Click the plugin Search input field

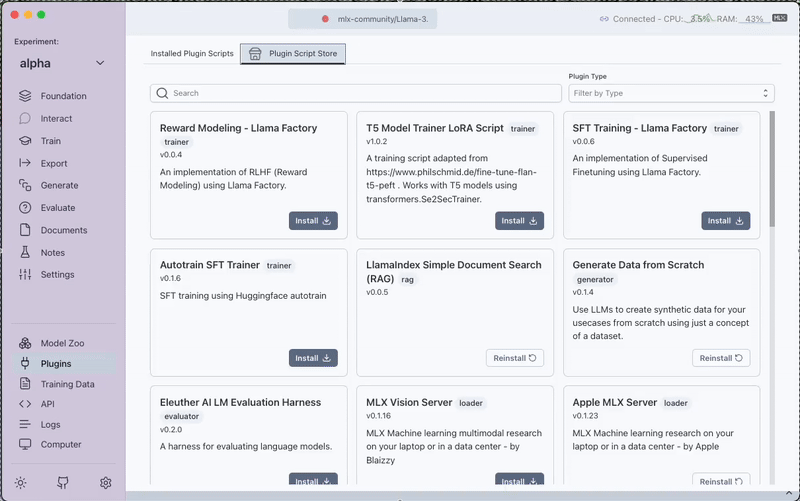[356, 93]
